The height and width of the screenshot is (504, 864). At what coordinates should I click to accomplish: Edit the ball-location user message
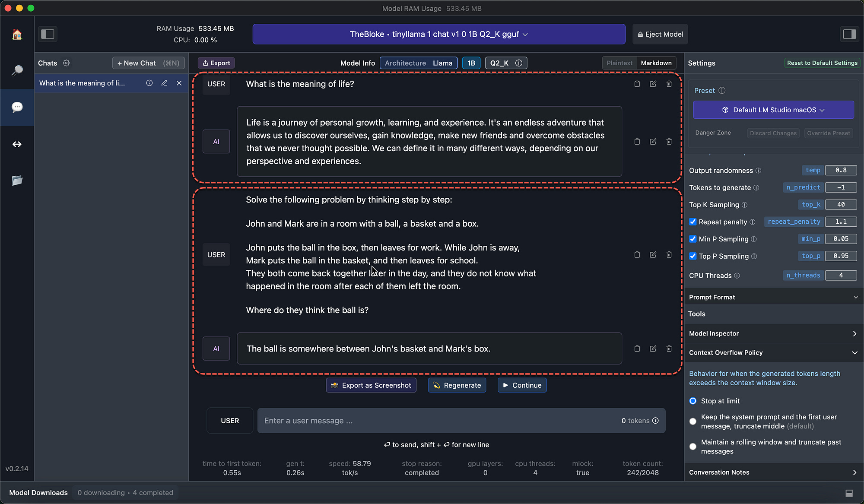pos(653,254)
